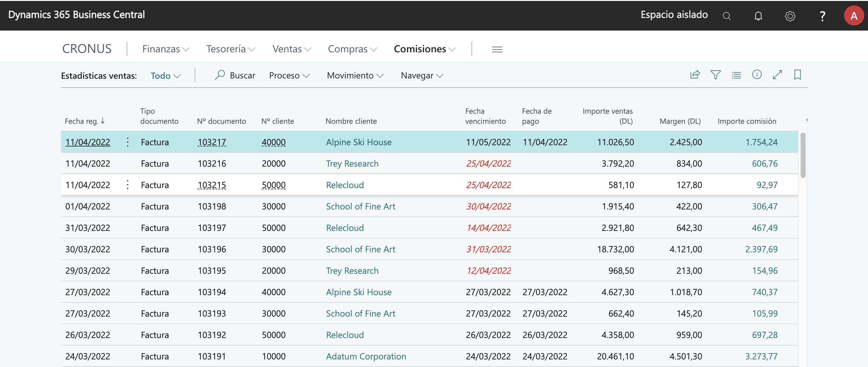Open notifications bell

tap(758, 16)
